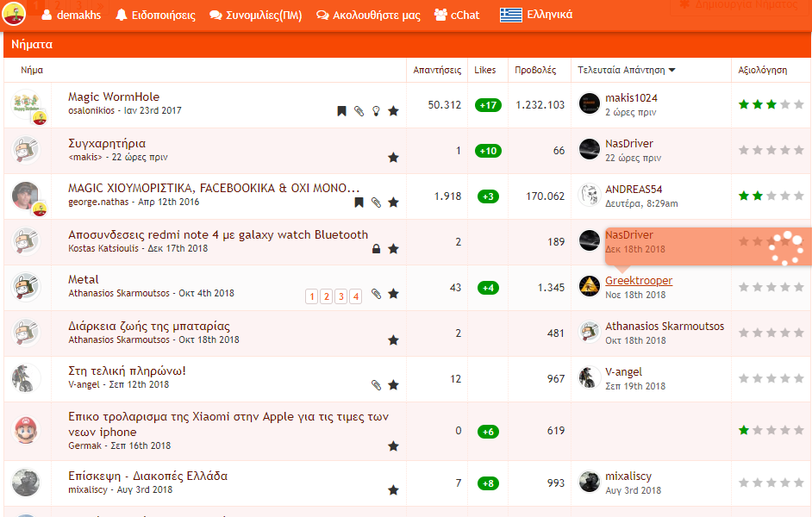
Task: Open Επίσκεψη - Διακοπές Ελλάδα thread
Action: coord(147,477)
